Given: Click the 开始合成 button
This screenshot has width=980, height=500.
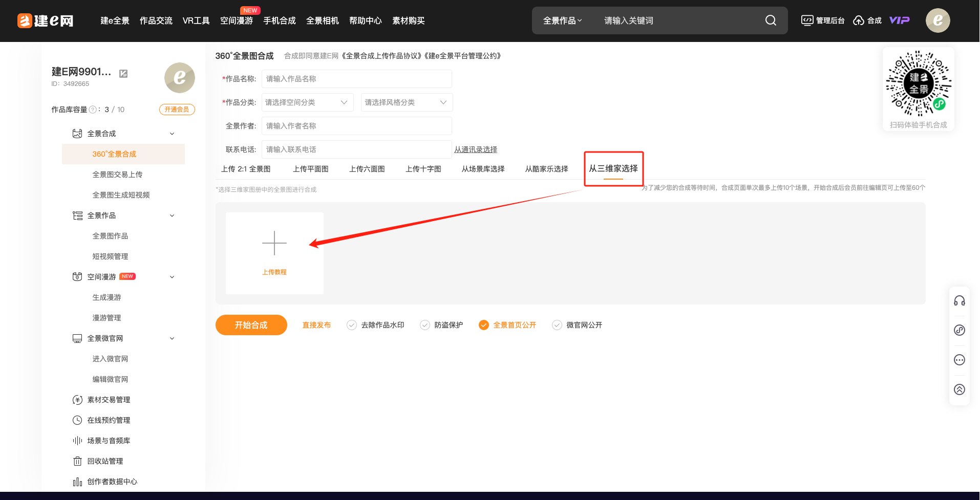Looking at the screenshot, I should point(251,325).
